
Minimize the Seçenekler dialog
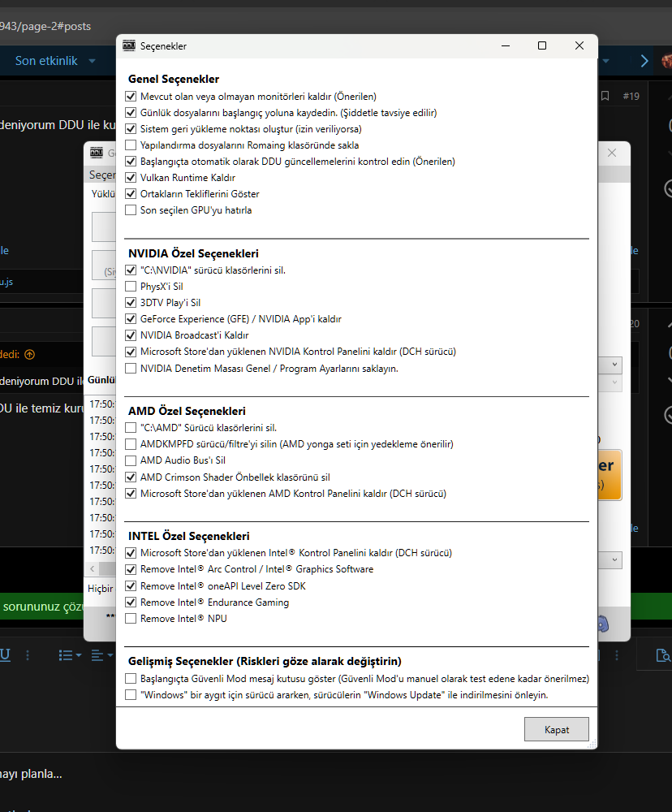click(506, 45)
